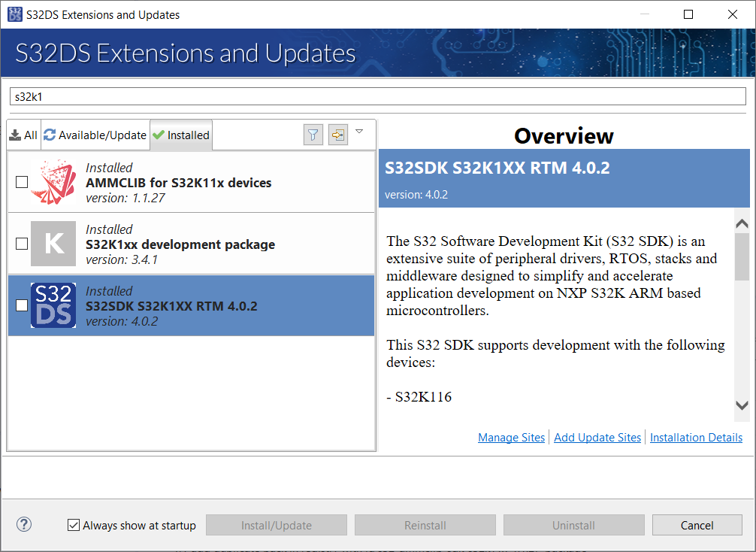Viewport: 756px width, 552px height.
Task: Click the scrollbar down arrow in Overview
Action: pyautogui.click(x=742, y=406)
